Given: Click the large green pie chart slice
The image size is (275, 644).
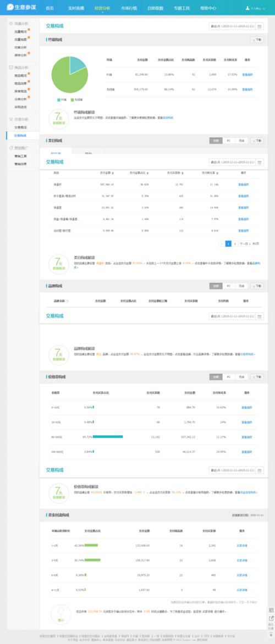Looking at the screenshot, I should (65, 80).
